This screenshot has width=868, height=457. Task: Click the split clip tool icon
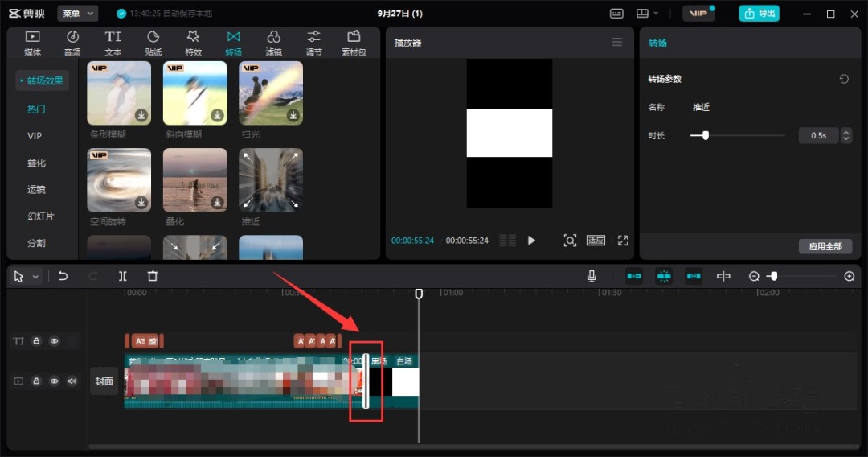coord(123,276)
